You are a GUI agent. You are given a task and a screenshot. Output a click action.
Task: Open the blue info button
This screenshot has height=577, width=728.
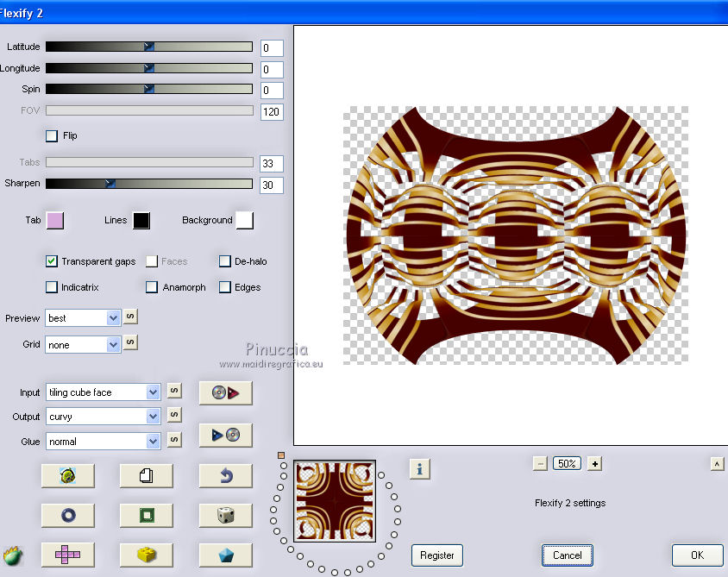point(420,469)
